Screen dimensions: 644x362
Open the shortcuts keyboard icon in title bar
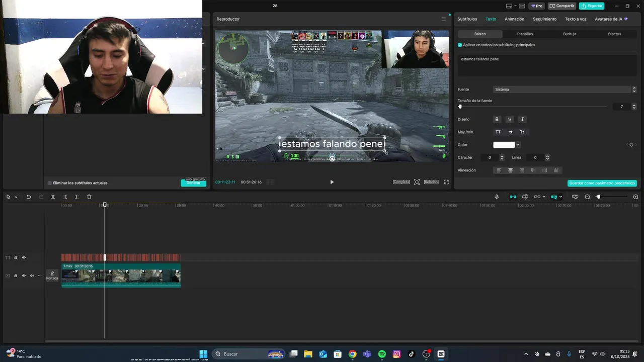pyautogui.click(x=522, y=6)
